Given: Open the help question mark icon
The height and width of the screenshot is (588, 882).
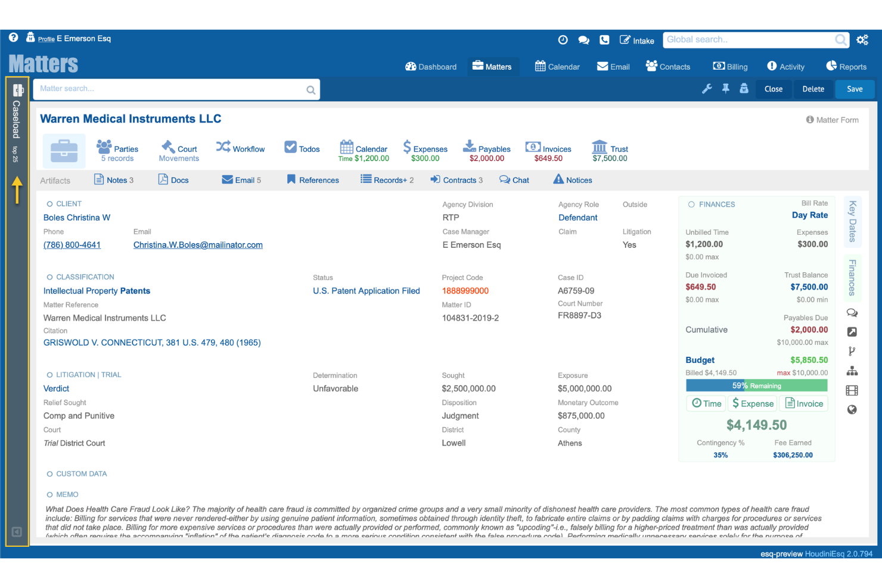Looking at the screenshot, I should 13,38.
